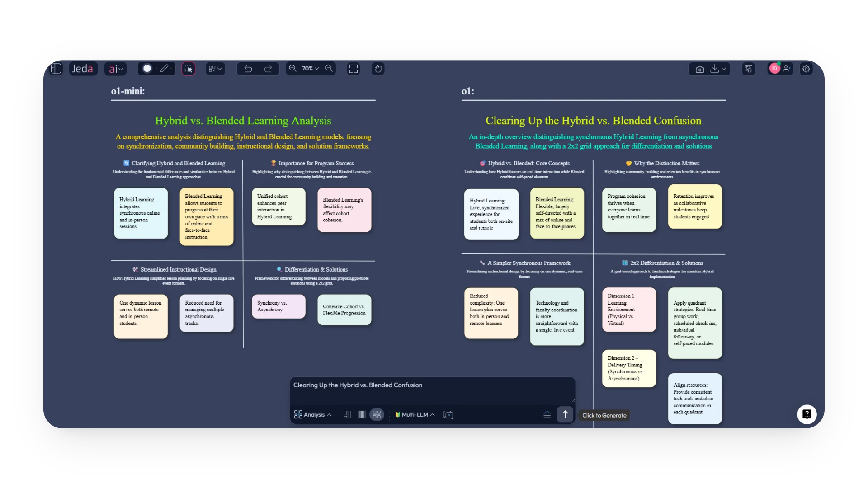Undo the last action
The width and height of the screenshot is (868, 488).
tap(248, 69)
